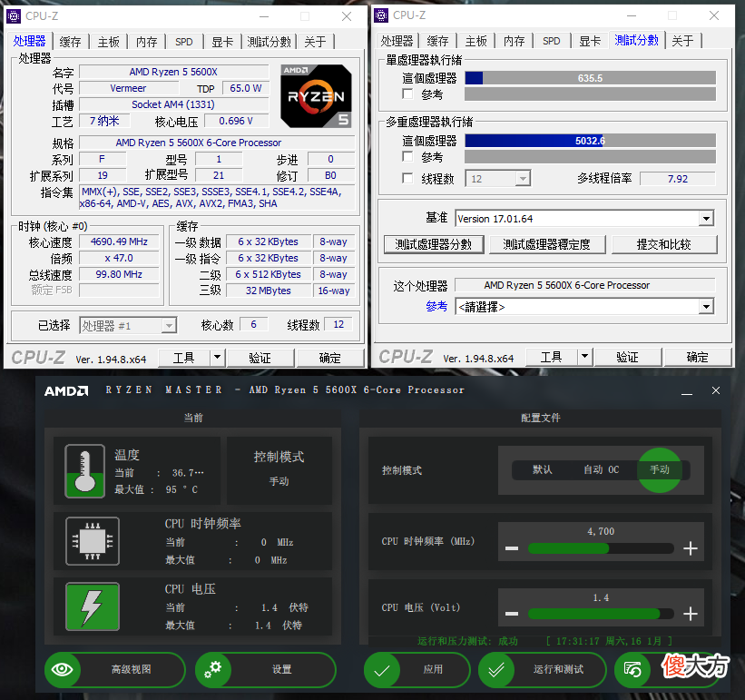The width and height of the screenshot is (745, 700).
Task: Switch to 处理器 tab in right CPU-Z
Action: [x=397, y=41]
